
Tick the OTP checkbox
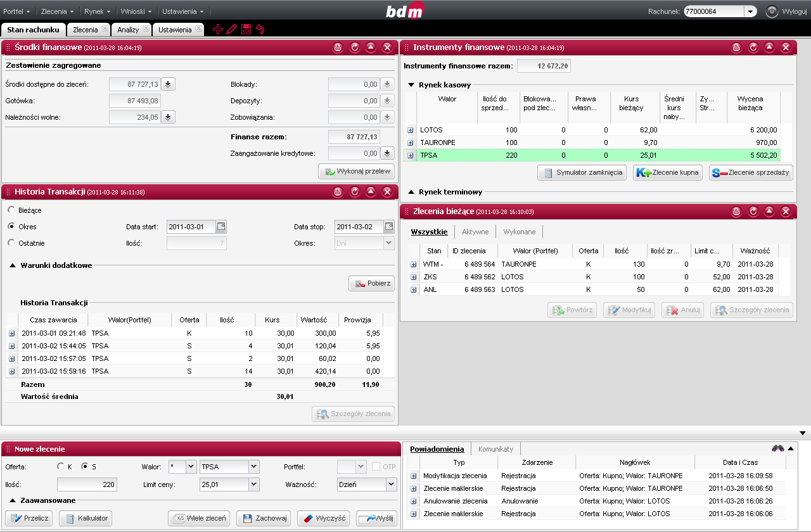pos(376,467)
